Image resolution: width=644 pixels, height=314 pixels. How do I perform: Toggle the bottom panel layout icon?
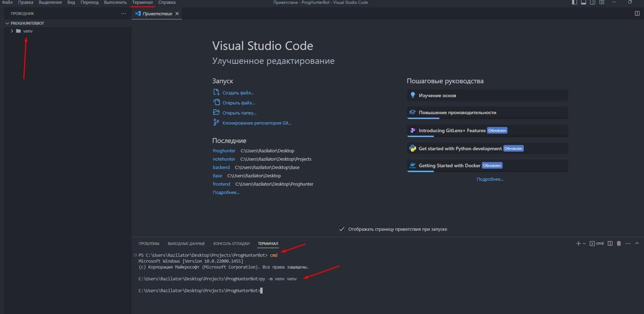[584, 3]
